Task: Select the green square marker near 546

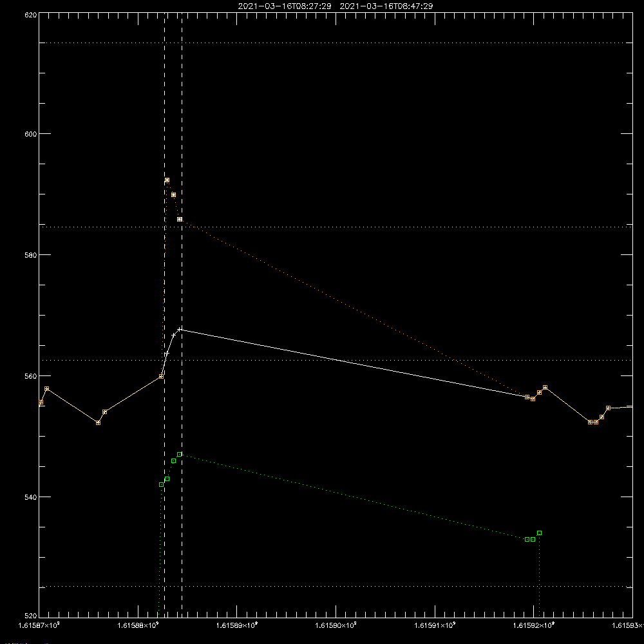Action: [x=174, y=461]
